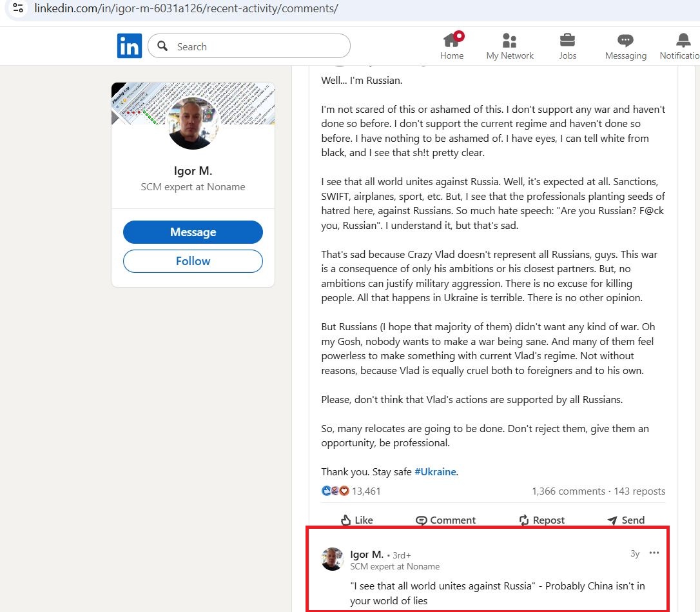
Task: Click the LinkedIn logo
Action: point(129,45)
